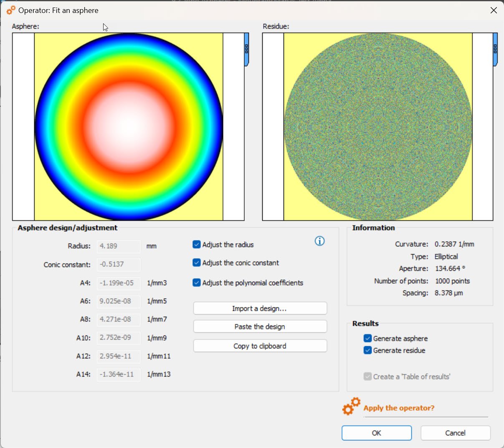
Task: Click the Curvature value '0.2387 1/mm'
Action: (454, 244)
